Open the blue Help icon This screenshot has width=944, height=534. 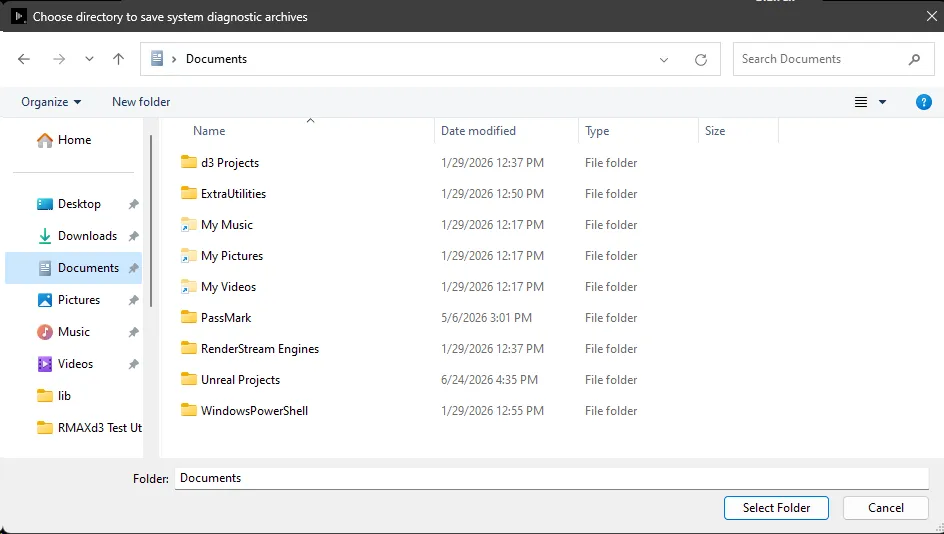924,102
